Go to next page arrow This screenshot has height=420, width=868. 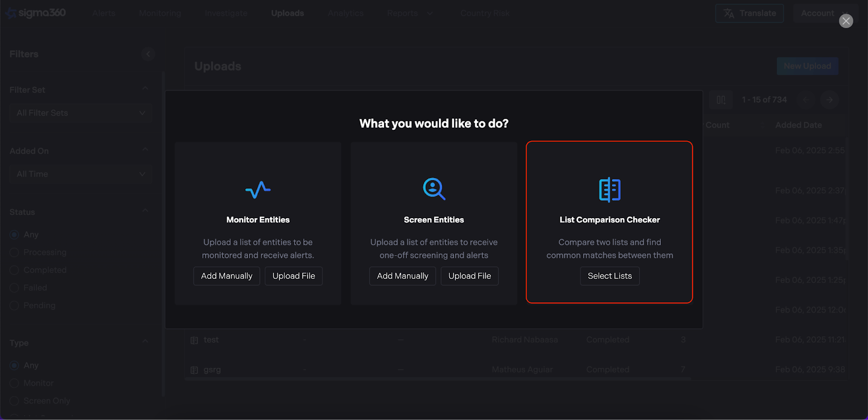pyautogui.click(x=829, y=100)
